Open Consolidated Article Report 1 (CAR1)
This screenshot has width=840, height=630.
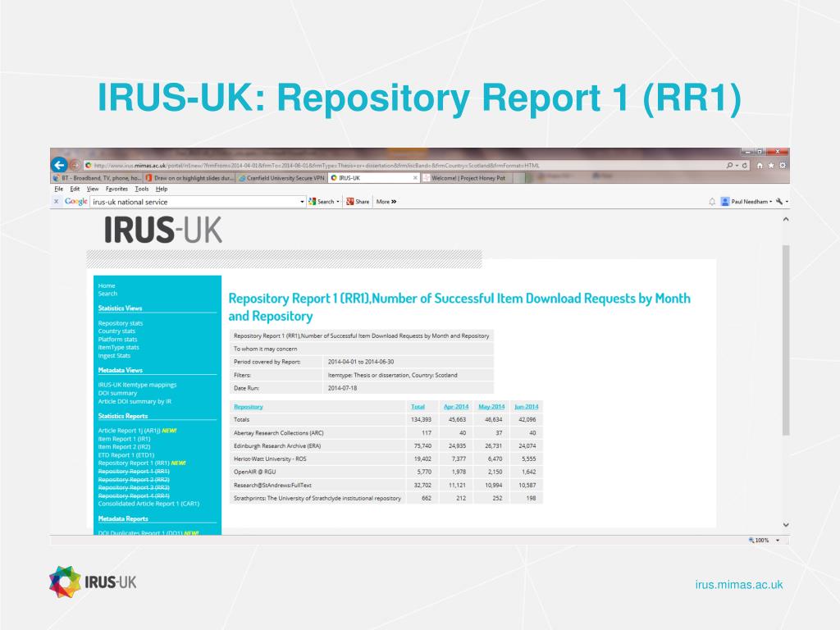point(149,504)
